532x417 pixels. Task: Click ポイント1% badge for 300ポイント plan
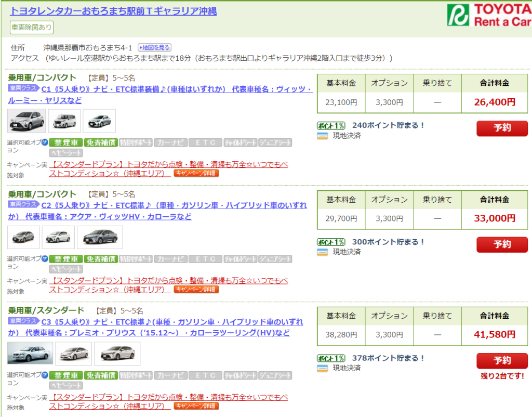(x=331, y=242)
